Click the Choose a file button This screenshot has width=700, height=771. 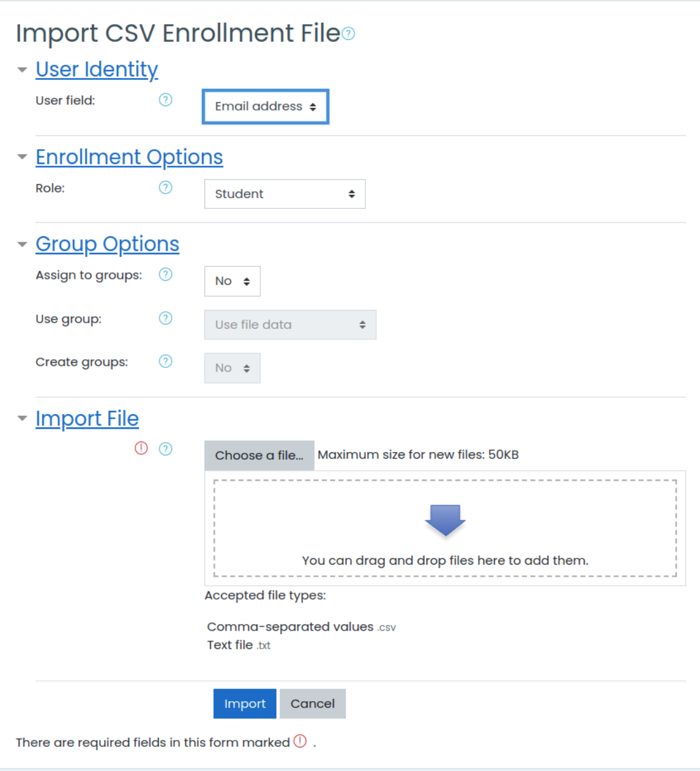(x=259, y=455)
